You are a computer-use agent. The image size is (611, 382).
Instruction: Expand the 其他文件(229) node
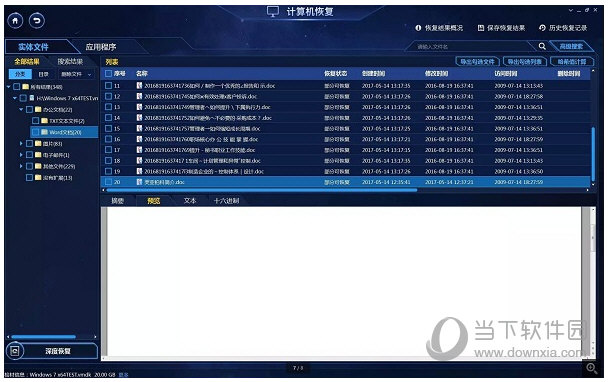pyautogui.click(x=21, y=166)
